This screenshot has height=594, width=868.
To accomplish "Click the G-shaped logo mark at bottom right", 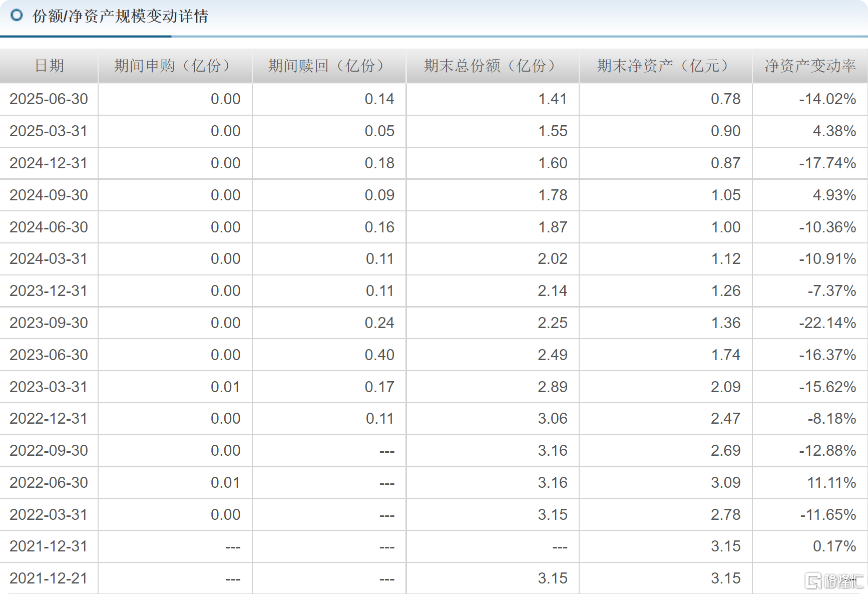I will click(813, 579).
